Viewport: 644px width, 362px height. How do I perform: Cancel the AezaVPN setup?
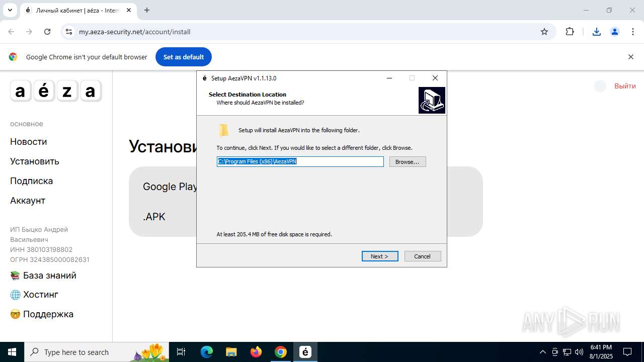[423, 256]
